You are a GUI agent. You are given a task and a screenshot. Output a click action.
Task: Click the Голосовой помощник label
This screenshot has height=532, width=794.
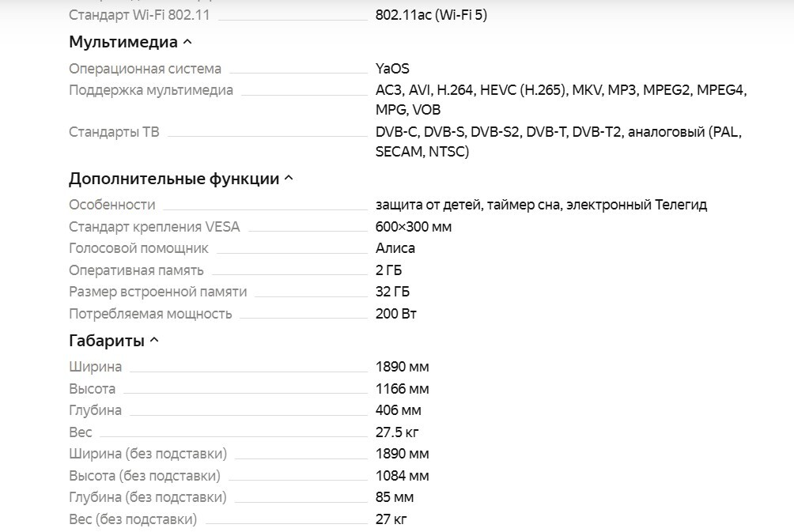tap(138, 248)
